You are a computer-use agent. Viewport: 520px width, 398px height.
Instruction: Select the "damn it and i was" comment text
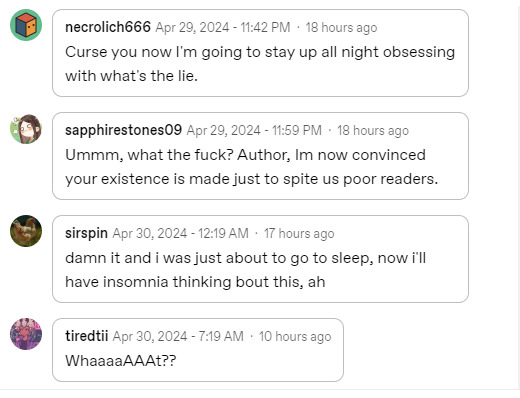click(x=246, y=270)
